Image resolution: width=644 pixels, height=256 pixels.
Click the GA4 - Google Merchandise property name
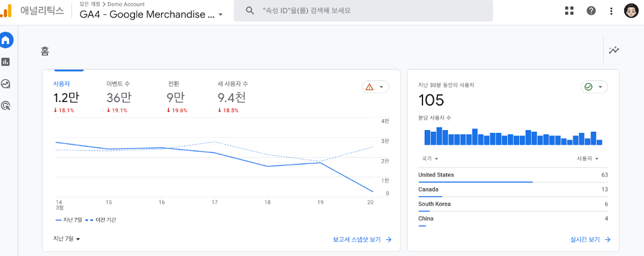[148, 14]
